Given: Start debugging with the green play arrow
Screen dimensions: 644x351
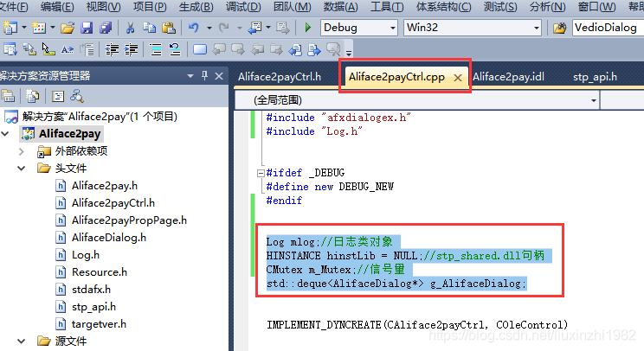Looking at the screenshot, I should coord(308,28).
